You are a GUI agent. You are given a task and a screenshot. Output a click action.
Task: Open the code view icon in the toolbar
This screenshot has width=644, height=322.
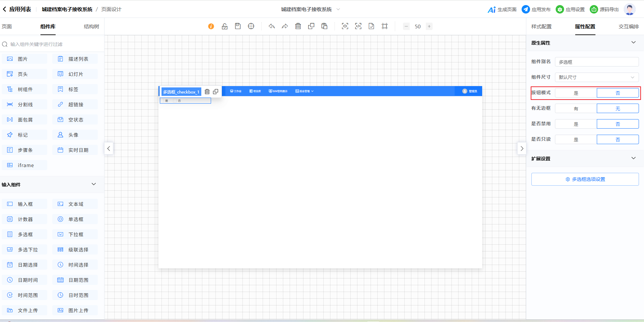358,26
